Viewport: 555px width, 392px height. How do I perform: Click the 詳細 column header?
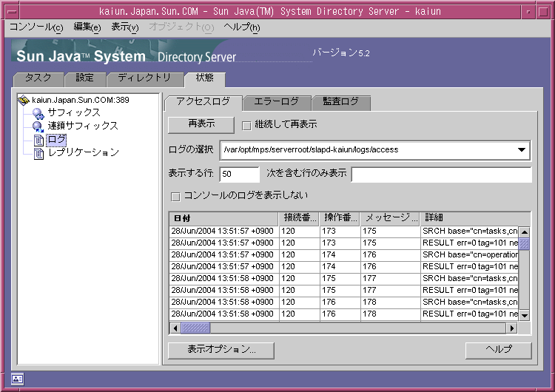click(x=475, y=218)
